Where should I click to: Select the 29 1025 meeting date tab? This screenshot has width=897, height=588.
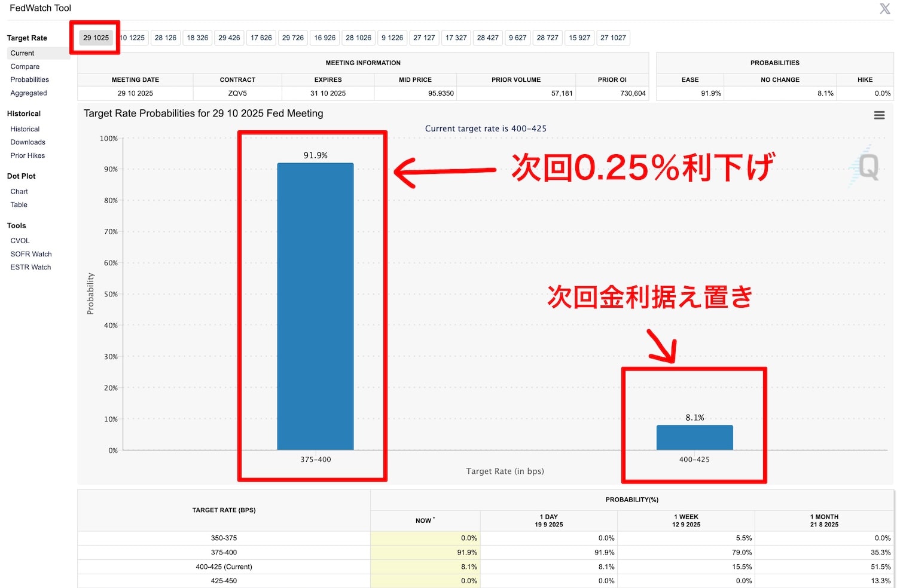point(96,38)
